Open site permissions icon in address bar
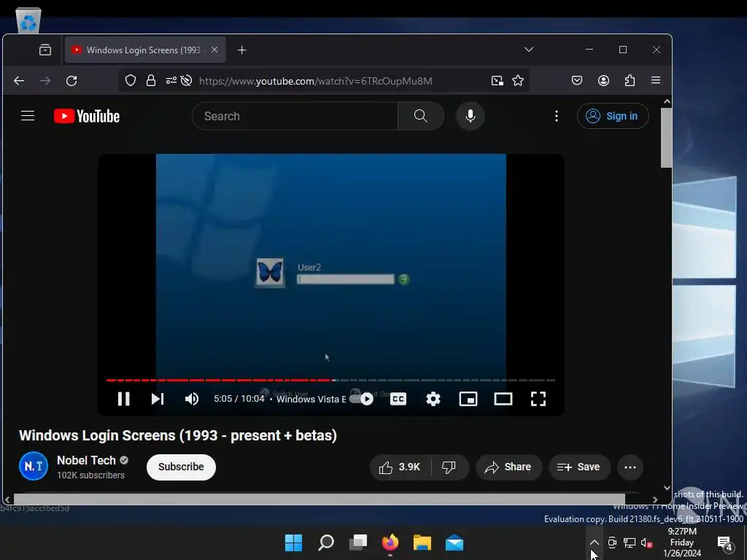Image resolution: width=747 pixels, height=560 pixels. click(171, 80)
